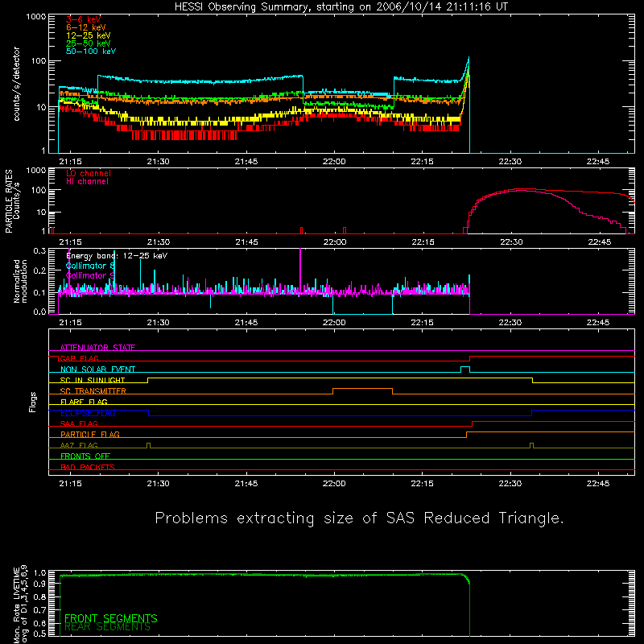
Task: Click the 22:00 tick under the counts plot
Action: 334,162
